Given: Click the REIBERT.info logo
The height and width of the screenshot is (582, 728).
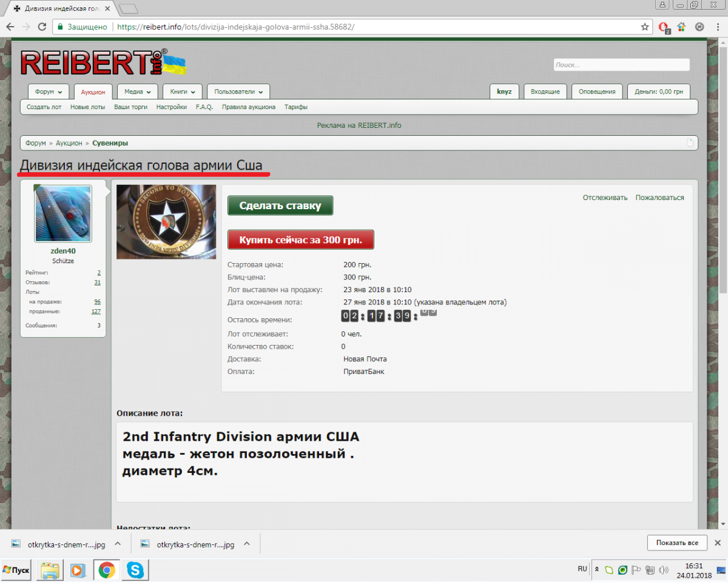Looking at the screenshot, I should (x=103, y=62).
